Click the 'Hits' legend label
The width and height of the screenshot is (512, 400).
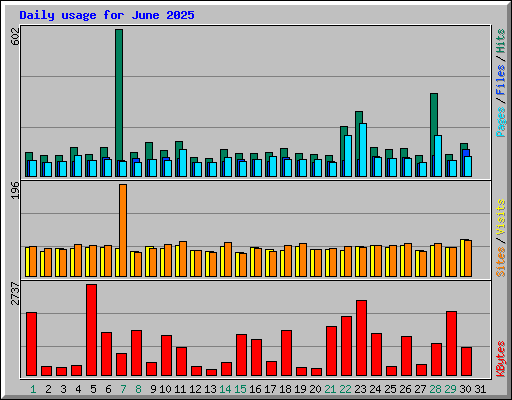click(x=500, y=41)
